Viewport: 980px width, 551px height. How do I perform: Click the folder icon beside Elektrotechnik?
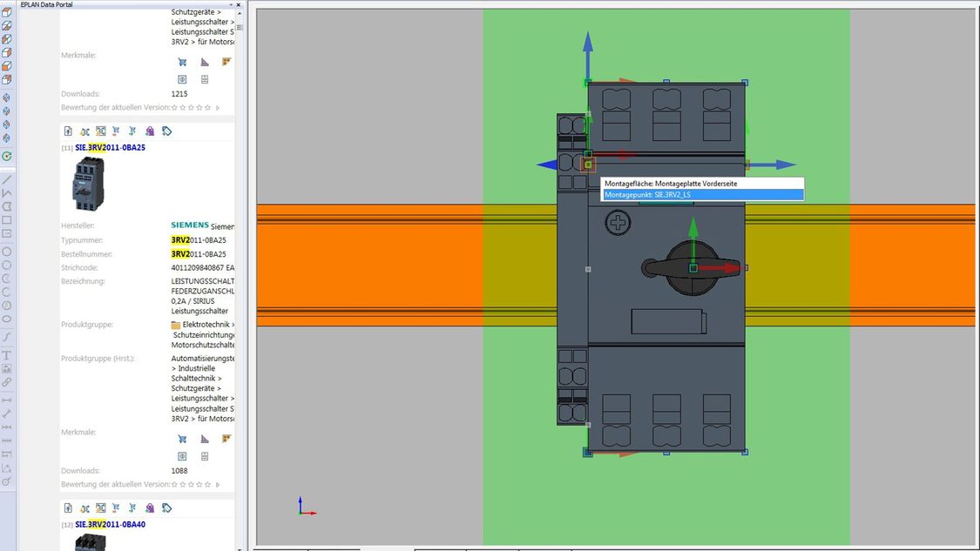pyautogui.click(x=176, y=325)
